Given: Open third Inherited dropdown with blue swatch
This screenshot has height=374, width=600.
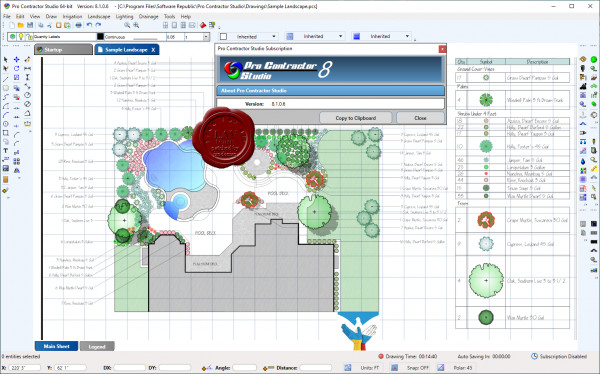Looking at the screenshot, I should click(x=381, y=36).
